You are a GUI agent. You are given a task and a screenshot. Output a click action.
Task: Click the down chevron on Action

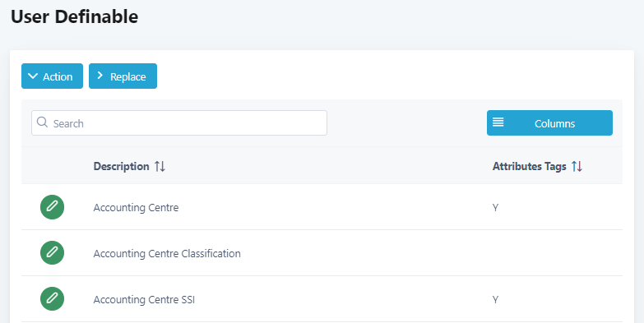pos(33,76)
